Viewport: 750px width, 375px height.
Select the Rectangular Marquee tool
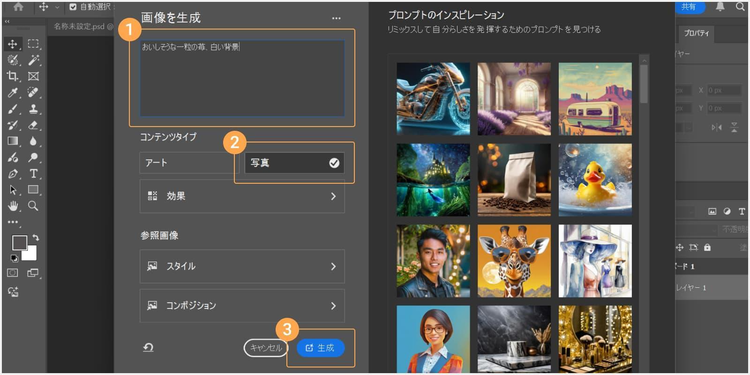(33, 44)
